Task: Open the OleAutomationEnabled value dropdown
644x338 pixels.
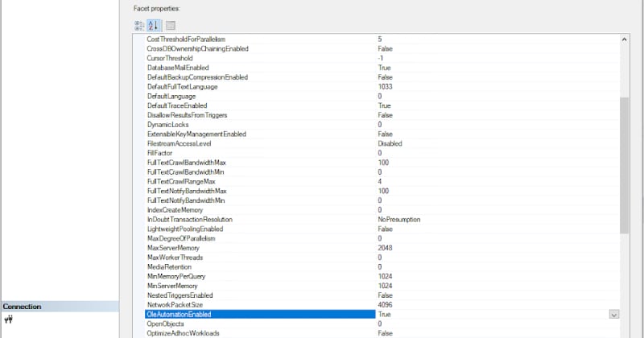Action: point(613,315)
